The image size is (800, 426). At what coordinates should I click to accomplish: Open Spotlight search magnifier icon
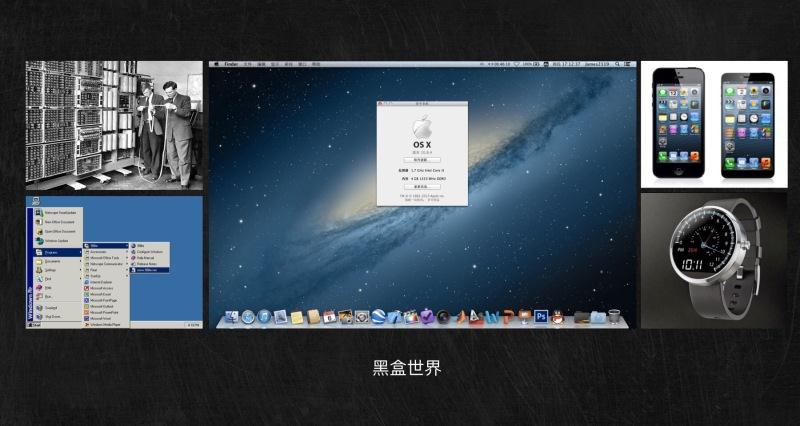point(617,64)
